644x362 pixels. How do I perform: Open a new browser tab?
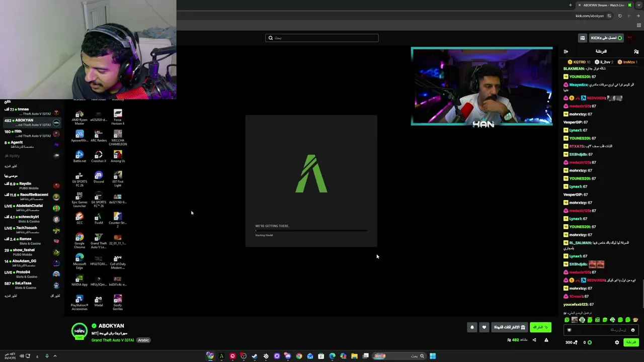570,5
